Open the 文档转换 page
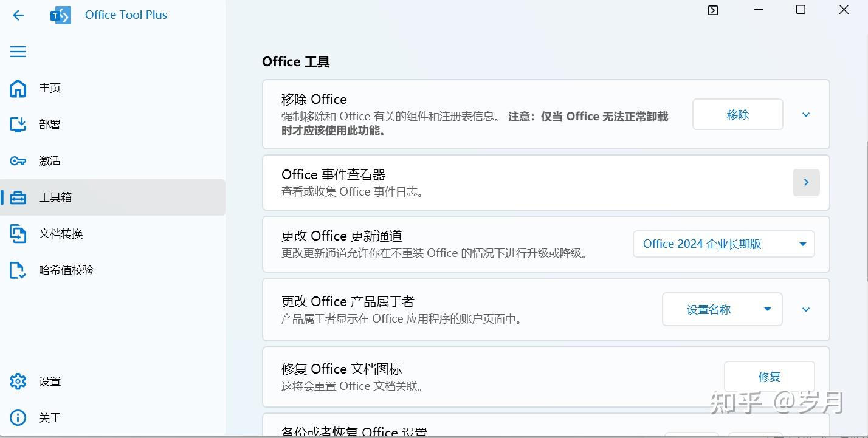This screenshot has height=438, width=868. [112, 234]
